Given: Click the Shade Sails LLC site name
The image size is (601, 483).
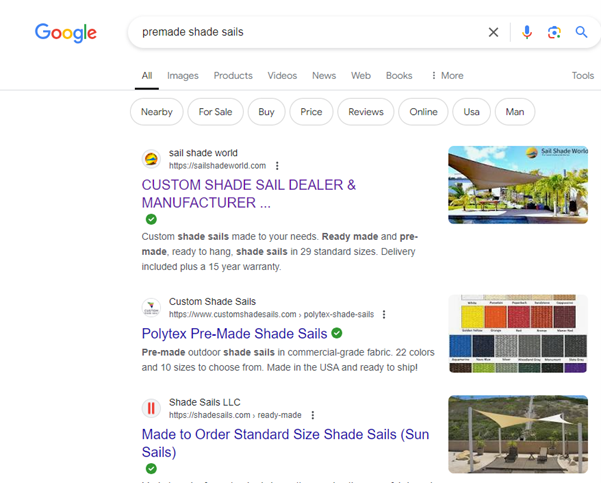Looking at the screenshot, I should pyautogui.click(x=205, y=402).
